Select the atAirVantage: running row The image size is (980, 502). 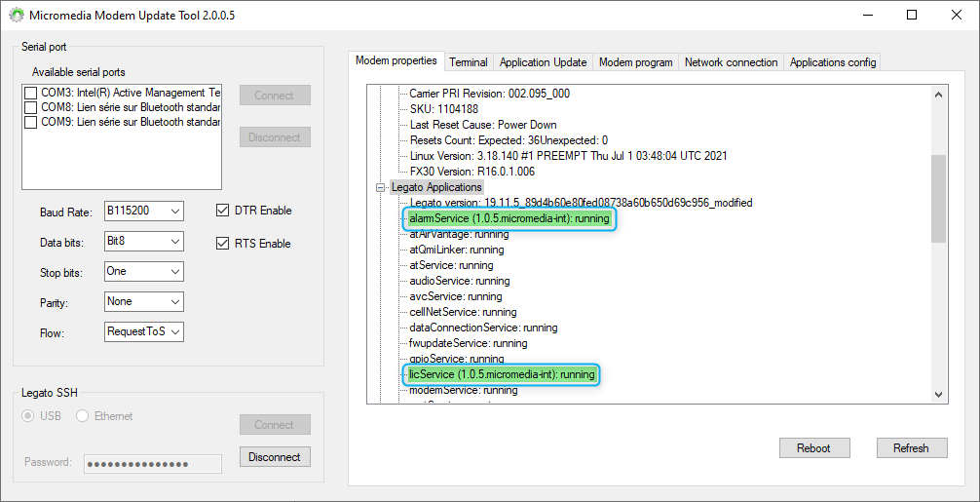459,235
